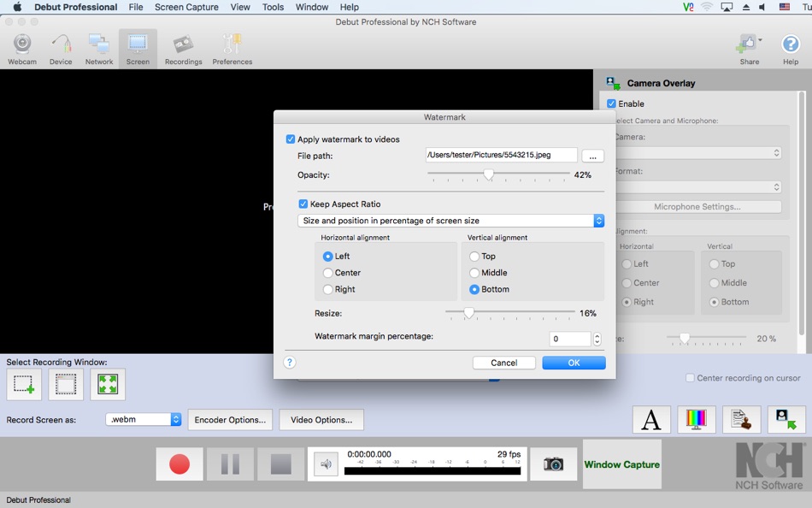Select Top vertical alignment in Watermark dialog
The width and height of the screenshot is (812, 508).
coord(474,256)
